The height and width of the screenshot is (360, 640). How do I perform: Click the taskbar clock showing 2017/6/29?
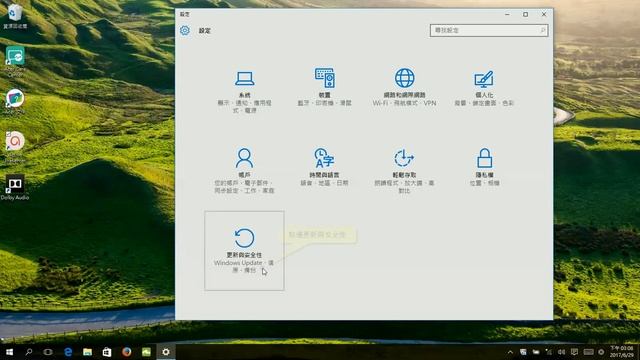click(x=622, y=352)
